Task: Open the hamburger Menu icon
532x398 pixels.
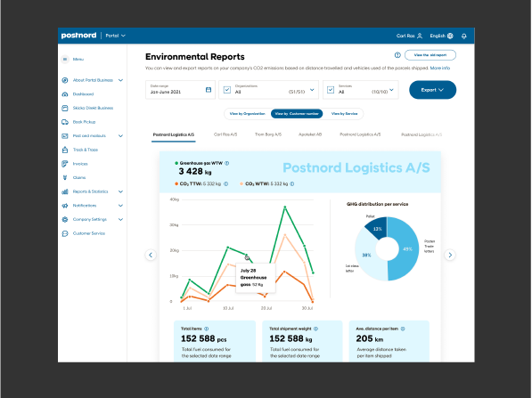Action: click(65, 59)
